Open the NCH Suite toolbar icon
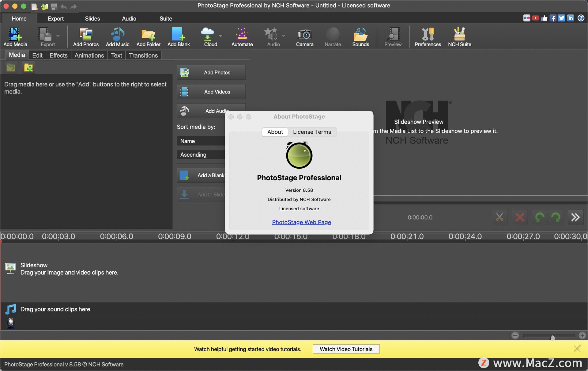588x371 pixels. pyautogui.click(x=459, y=37)
